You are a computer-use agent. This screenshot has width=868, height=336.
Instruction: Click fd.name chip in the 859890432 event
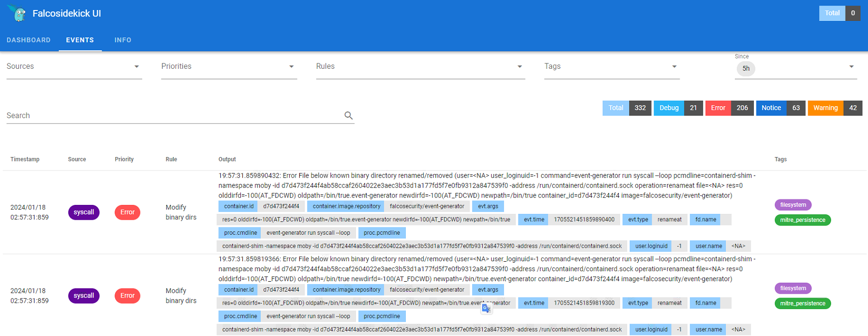[705, 220]
